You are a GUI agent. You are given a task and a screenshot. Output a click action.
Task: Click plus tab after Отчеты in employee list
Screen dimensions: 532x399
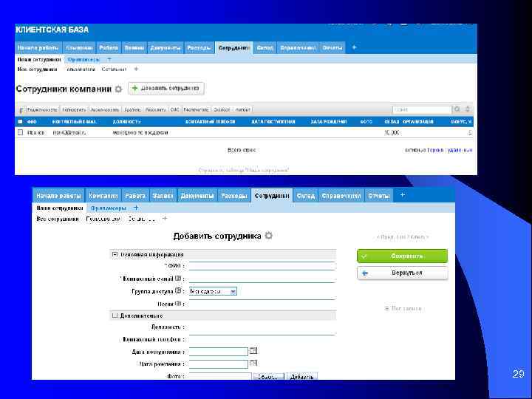354,47
